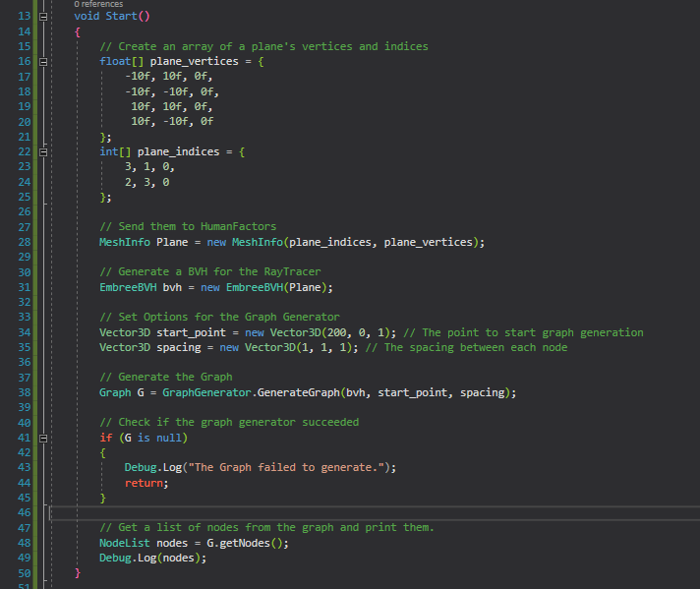
Task: Click comment '// Set Options for the Graph Generator'
Action: [219, 317]
